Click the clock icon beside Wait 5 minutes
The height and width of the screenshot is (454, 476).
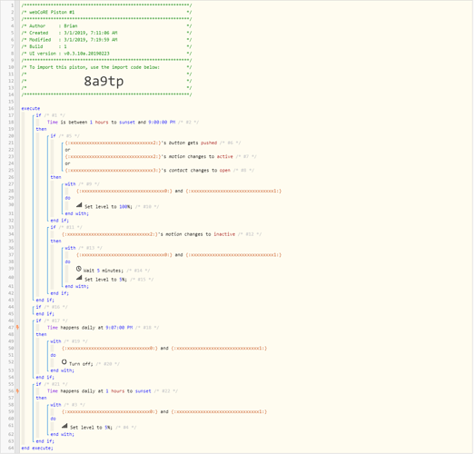tap(79, 269)
